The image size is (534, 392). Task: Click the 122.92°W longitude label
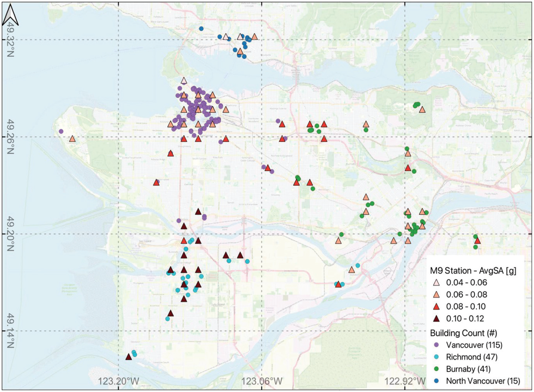405,381
